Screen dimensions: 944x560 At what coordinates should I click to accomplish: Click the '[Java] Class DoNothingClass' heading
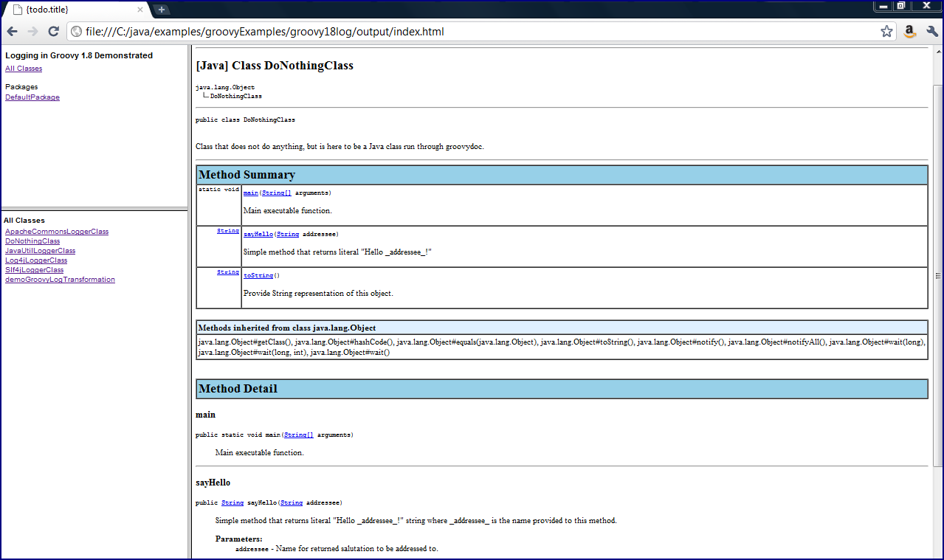click(275, 66)
